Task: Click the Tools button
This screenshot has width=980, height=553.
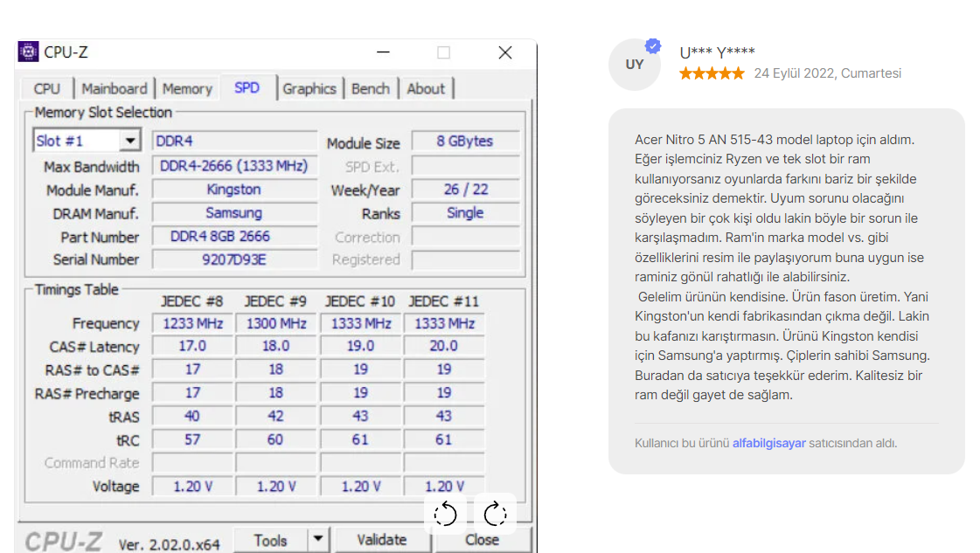Action: click(x=271, y=540)
